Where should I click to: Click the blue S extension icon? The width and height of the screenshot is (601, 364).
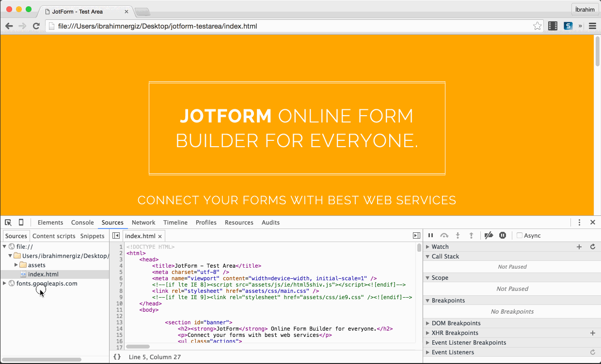pyautogui.click(x=568, y=26)
